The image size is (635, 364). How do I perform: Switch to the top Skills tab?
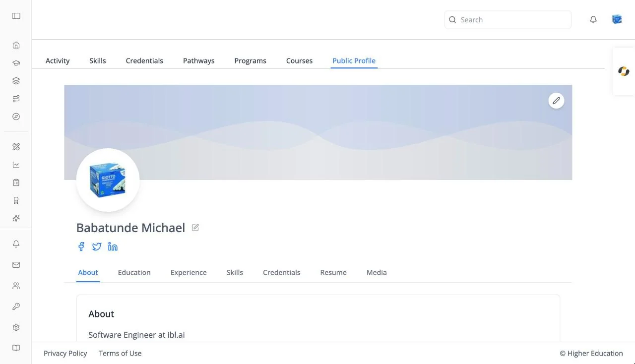click(98, 61)
